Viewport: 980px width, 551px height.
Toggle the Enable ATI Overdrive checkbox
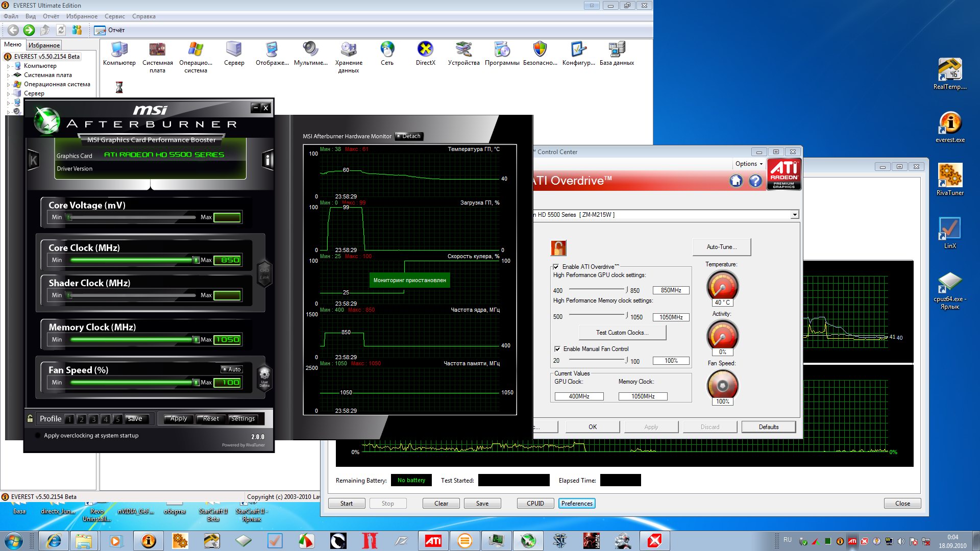tap(556, 267)
